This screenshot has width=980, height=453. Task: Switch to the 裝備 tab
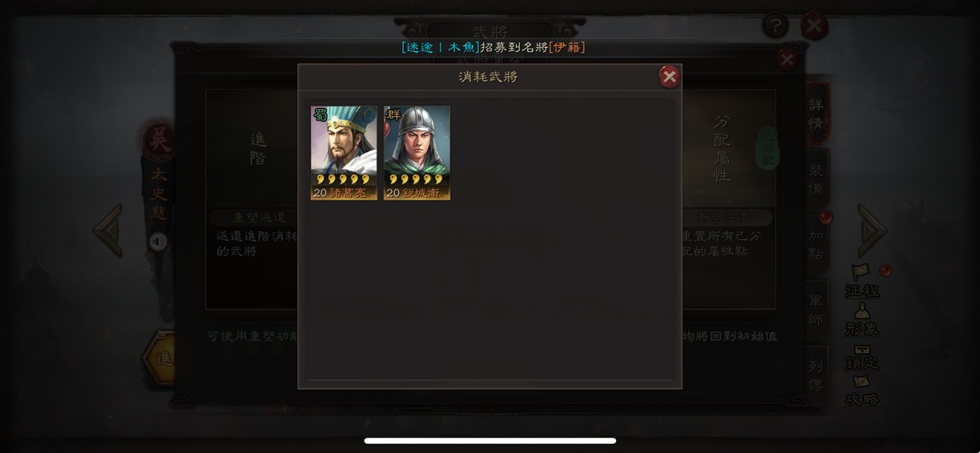pyautogui.click(x=816, y=179)
